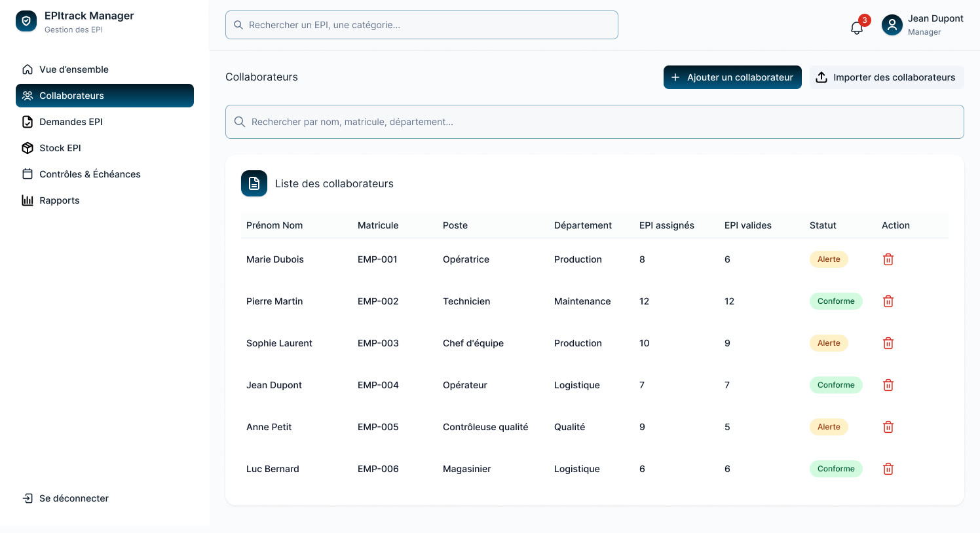Click the EPI assignés column header
The height and width of the screenshot is (533, 980).
667,225
